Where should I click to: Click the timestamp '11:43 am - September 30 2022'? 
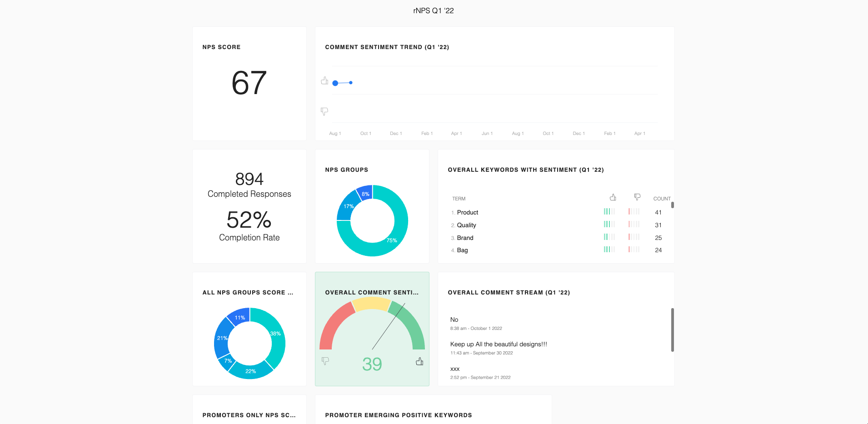[x=481, y=353]
